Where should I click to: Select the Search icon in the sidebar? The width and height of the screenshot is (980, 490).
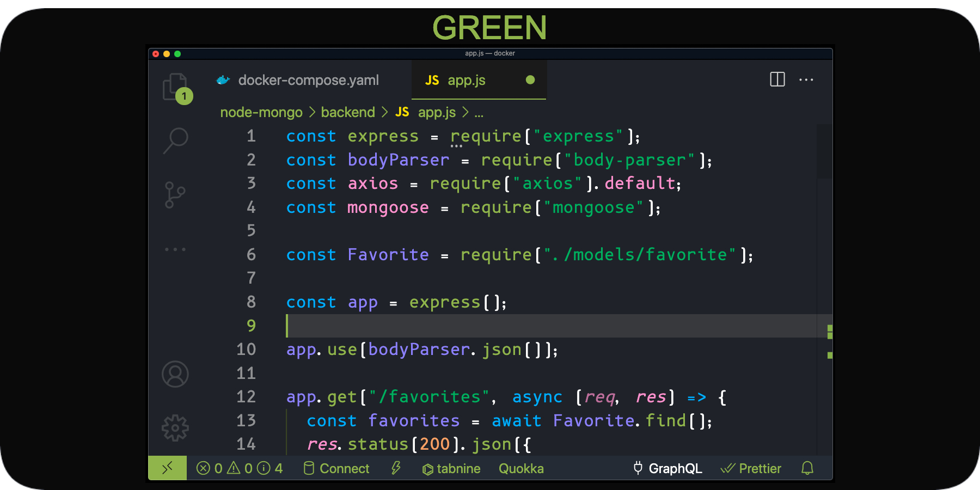click(175, 140)
